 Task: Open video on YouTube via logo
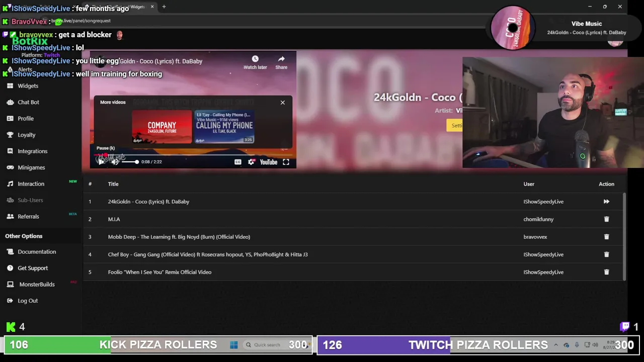269,162
